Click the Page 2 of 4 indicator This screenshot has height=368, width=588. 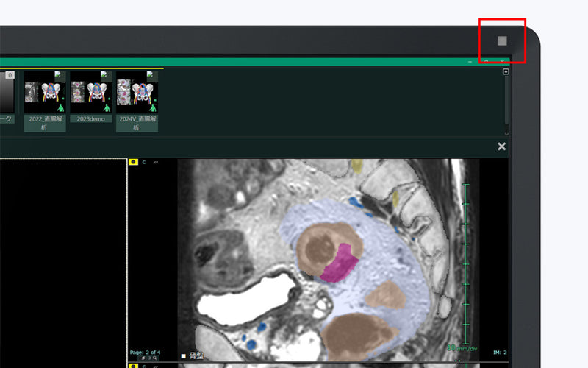tap(145, 352)
